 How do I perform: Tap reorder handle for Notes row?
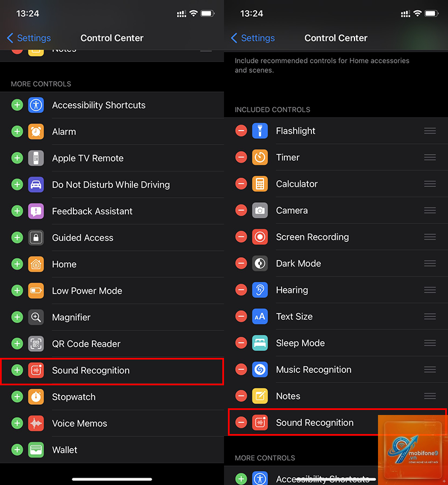(x=430, y=396)
